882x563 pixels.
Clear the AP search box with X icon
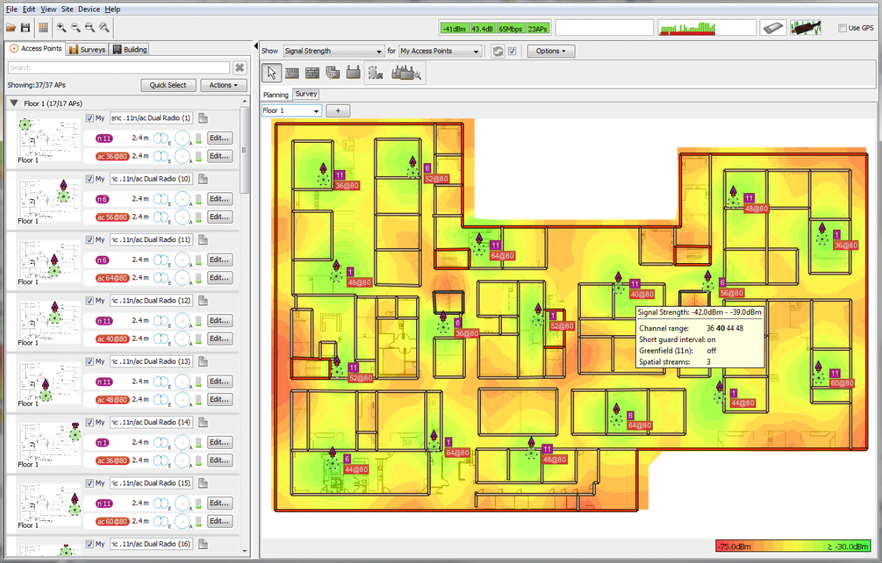click(240, 68)
